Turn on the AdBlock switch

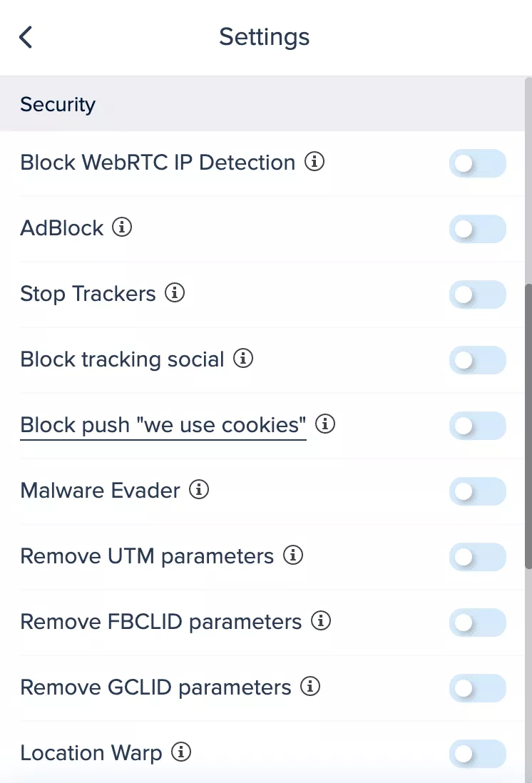(477, 229)
